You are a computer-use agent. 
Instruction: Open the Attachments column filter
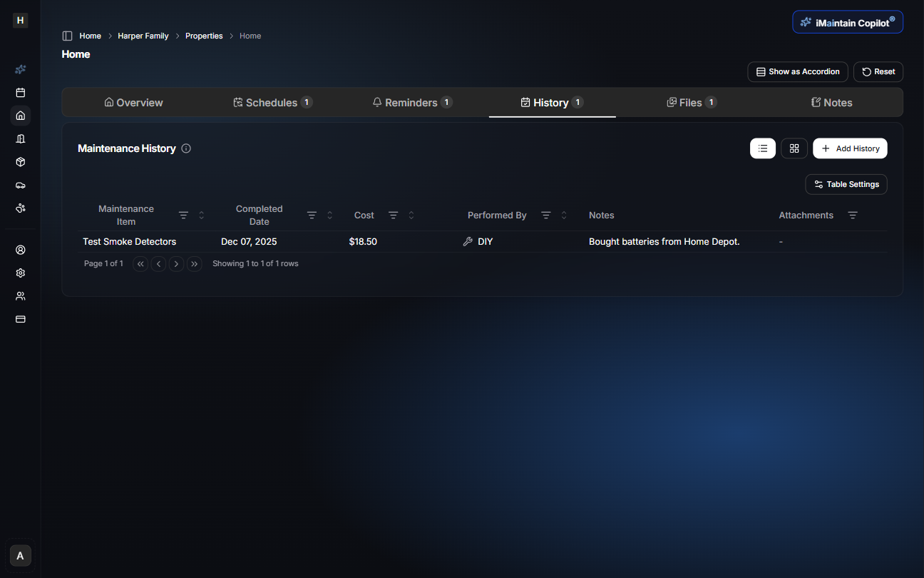tap(853, 215)
